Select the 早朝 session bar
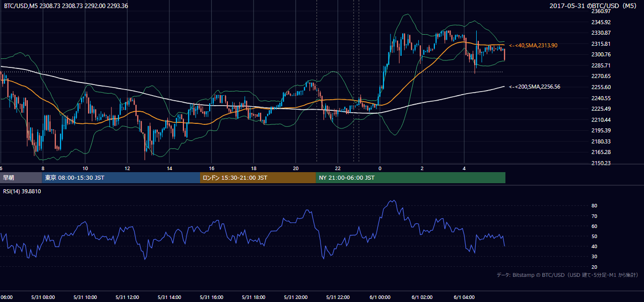This screenshot has height=302, width=644. (21, 178)
